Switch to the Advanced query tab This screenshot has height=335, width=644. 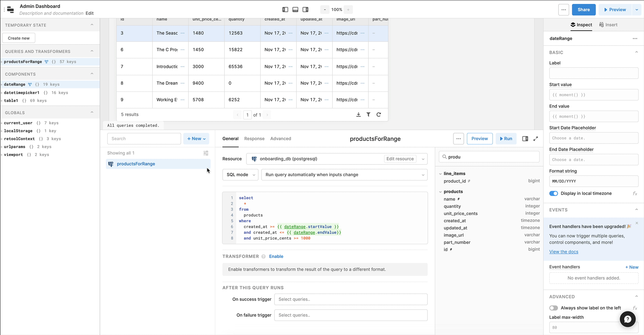pyautogui.click(x=281, y=139)
